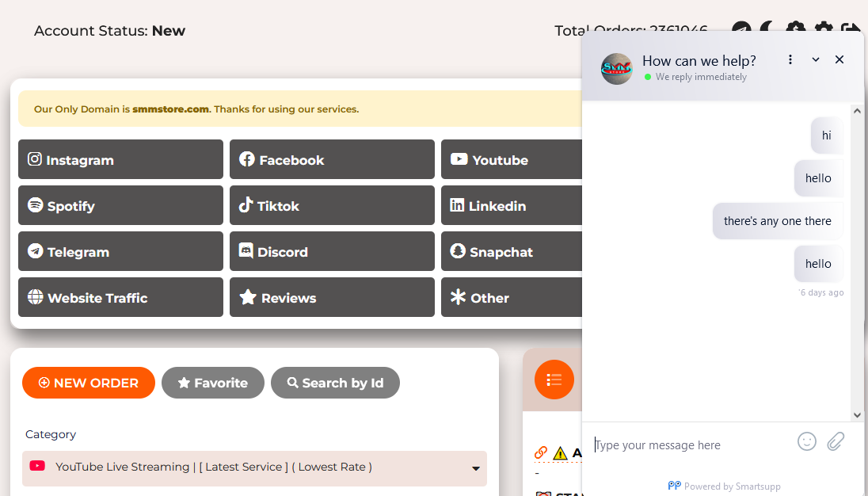Click the Discord logo icon
The width and height of the screenshot is (868, 496).
tap(246, 250)
